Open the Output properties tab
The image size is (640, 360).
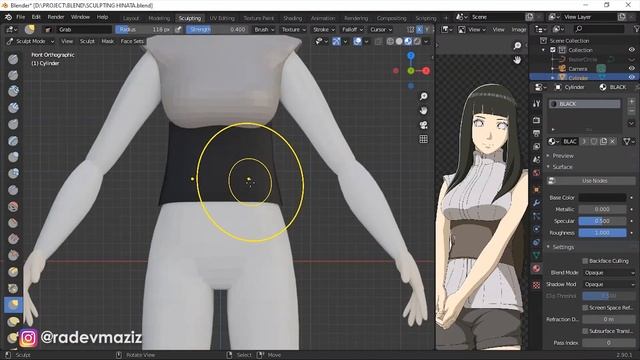click(536, 133)
